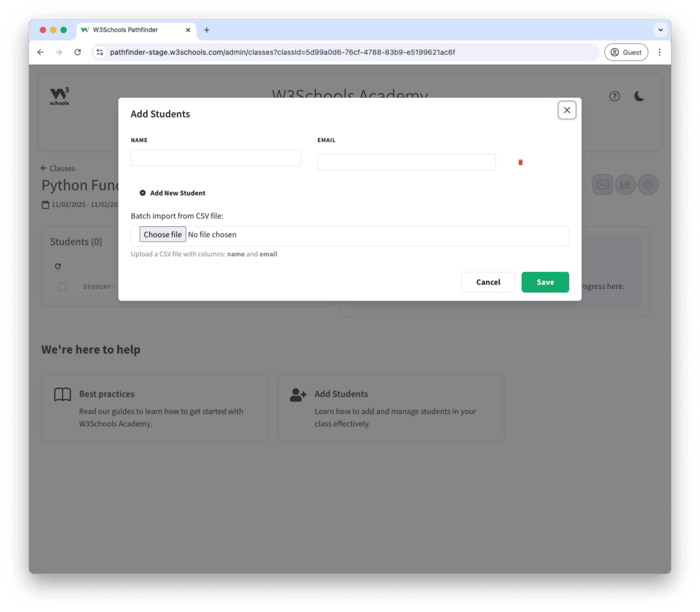
Task: Click the green Save button
Action: click(x=545, y=282)
